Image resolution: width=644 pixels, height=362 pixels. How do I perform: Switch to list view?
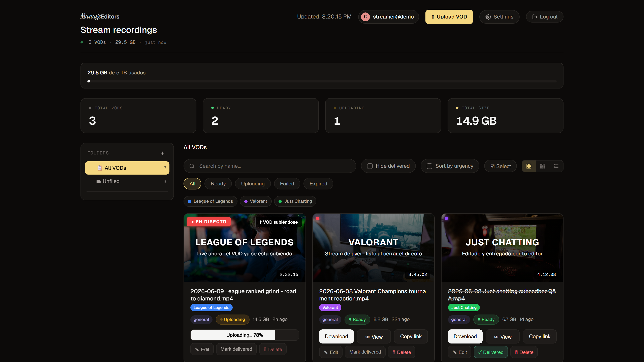556,166
